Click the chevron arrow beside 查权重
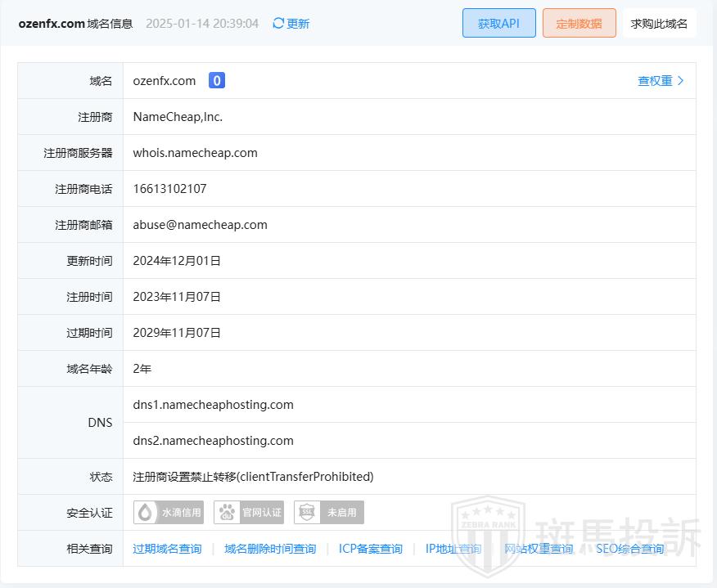 pos(681,81)
